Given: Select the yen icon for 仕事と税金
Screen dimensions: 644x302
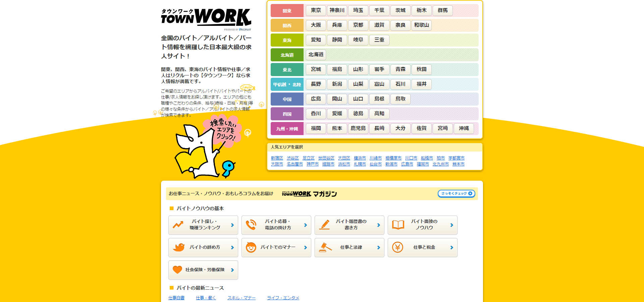Looking at the screenshot, I should point(397,247).
